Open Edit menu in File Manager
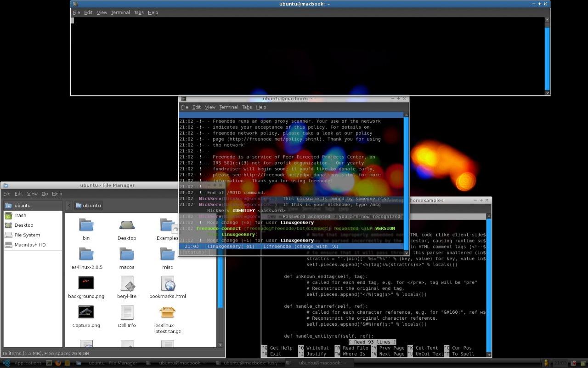 click(x=18, y=194)
